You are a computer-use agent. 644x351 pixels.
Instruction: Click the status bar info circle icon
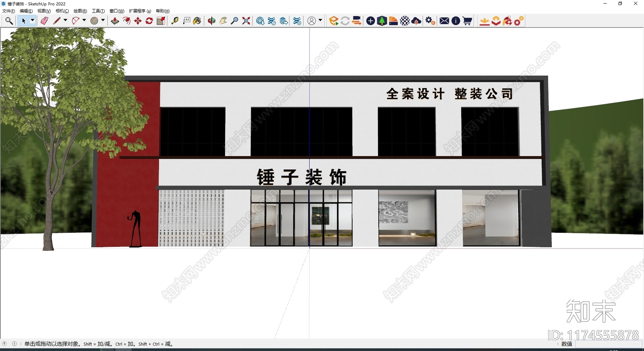pos(14,344)
